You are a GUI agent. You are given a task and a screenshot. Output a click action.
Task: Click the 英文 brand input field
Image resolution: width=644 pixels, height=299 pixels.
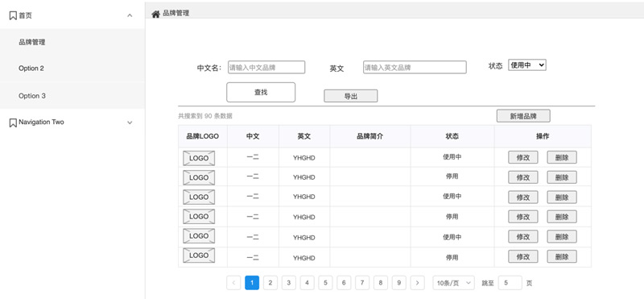415,68
